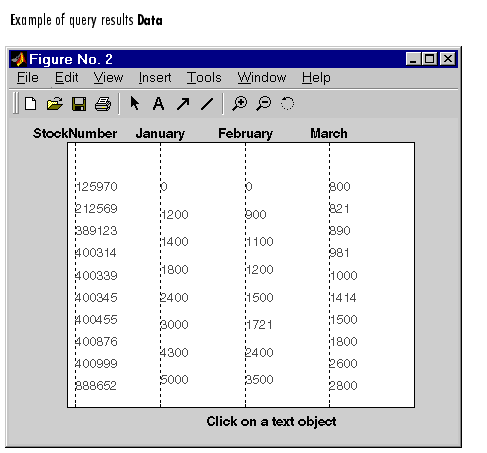The image size is (487, 453).
Task: Select the Insert Arrow tool
Action: click(183, 104)
